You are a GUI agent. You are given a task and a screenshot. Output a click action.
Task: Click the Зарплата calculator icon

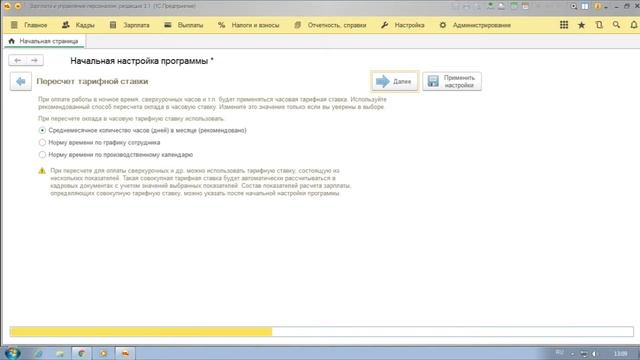pos(113,25)
